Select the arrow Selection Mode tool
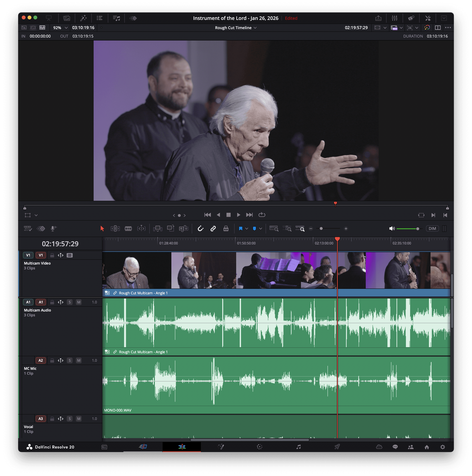472x476 pixels. coord(102,229)
